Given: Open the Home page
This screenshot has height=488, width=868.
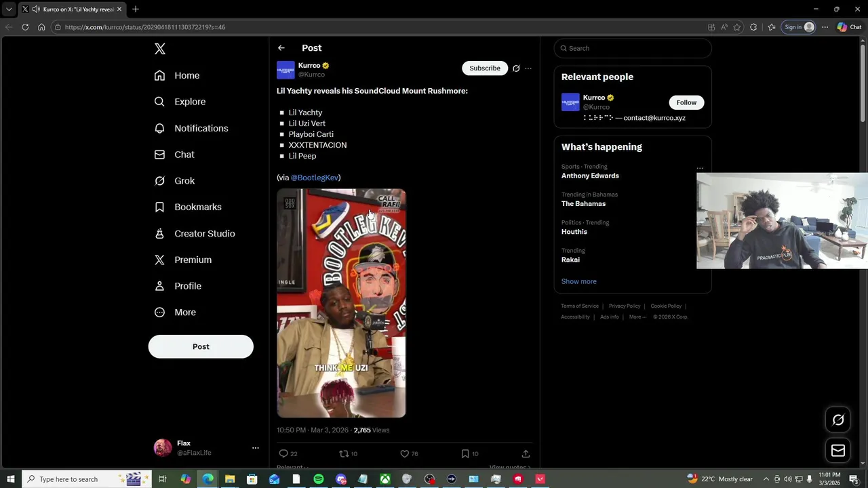Looking at the screenshot, I should tap(177, 75).
